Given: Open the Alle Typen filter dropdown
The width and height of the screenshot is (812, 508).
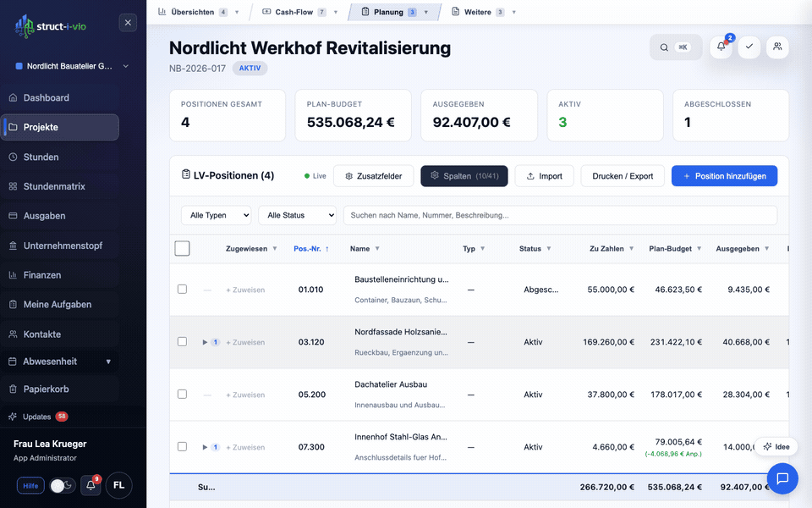Looking at the screenshot, I should tap(217, 216).
